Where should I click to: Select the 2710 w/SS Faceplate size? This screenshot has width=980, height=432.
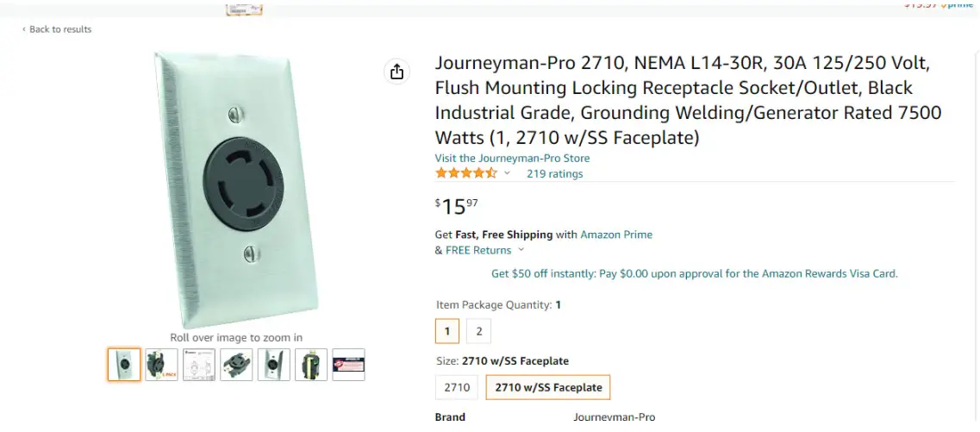coord(548,387)
